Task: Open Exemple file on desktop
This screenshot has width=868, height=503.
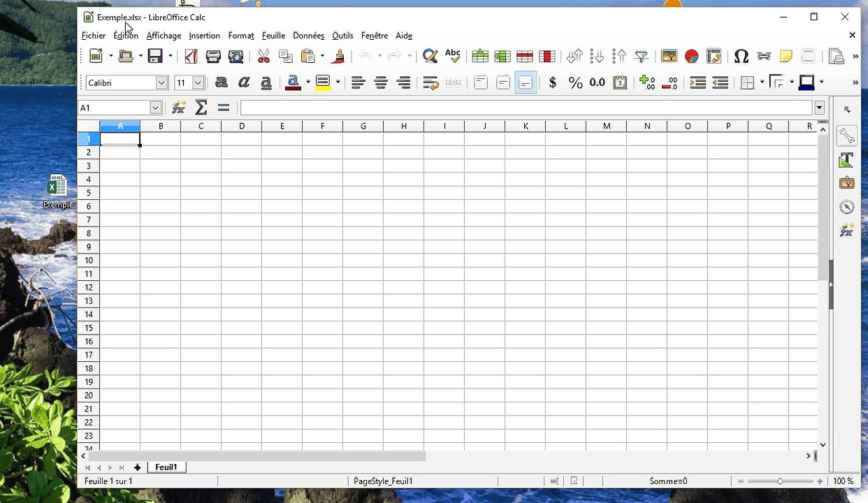Action: [x=57, y=191]
